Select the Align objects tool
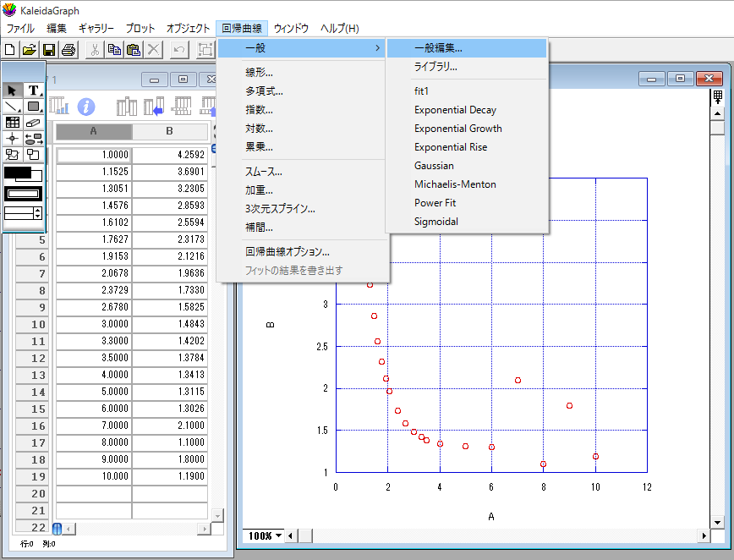The image size is (734, 560). coord(33,139)
